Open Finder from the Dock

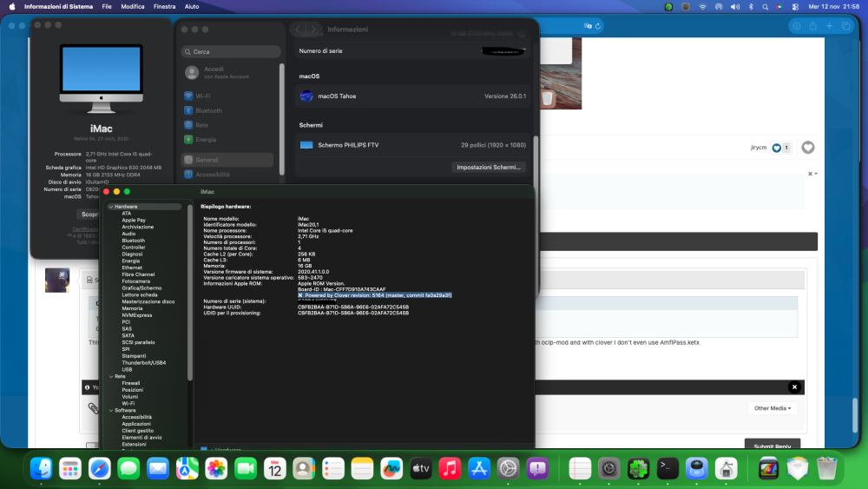pyautogui.click(x=42, y=468)
